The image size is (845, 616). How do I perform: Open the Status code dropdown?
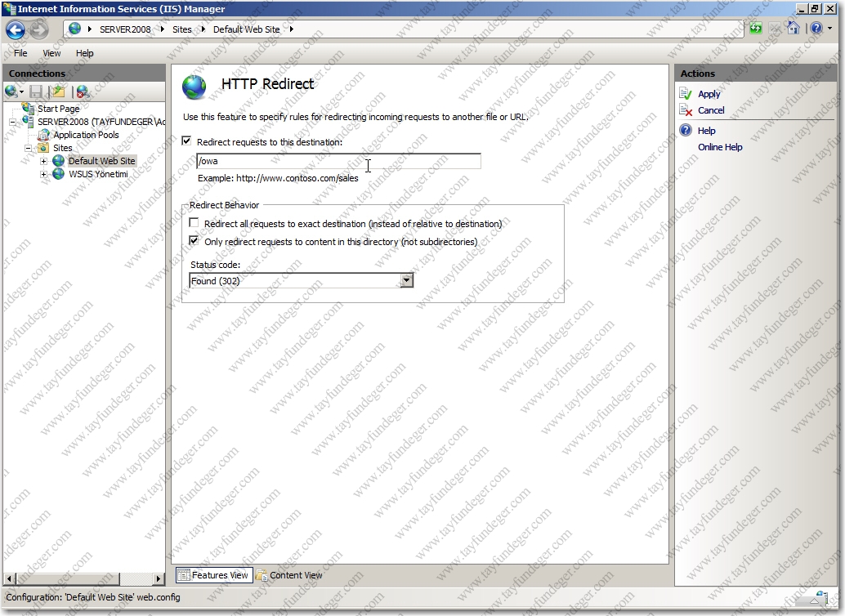[407, 280]
